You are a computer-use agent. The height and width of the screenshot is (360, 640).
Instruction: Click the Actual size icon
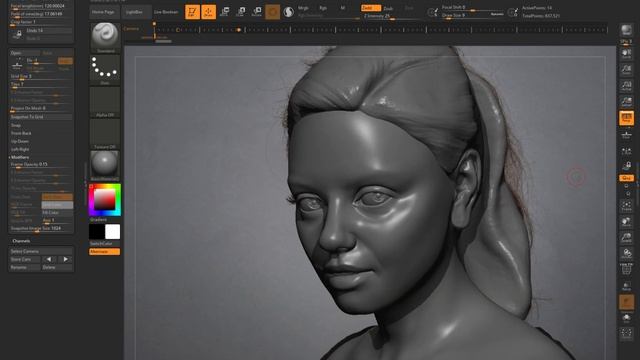pyautogui.click(x=626, y=86)
